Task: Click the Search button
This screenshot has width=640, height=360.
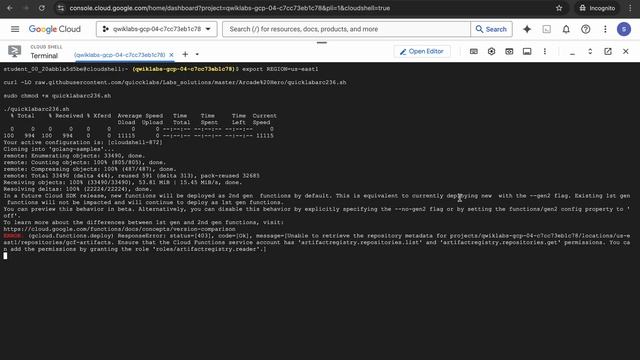Action: (491, 29)
